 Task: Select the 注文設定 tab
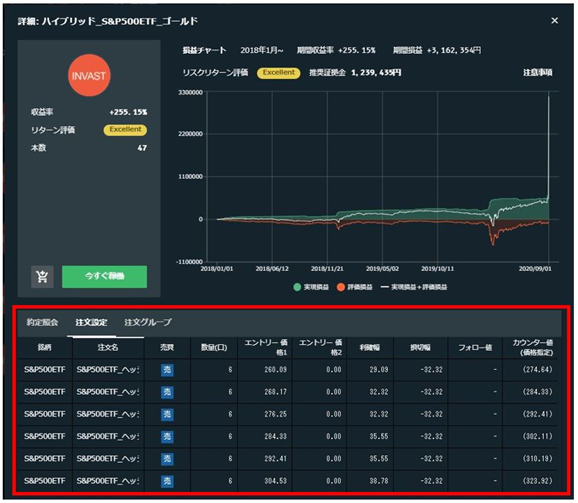point(91,322)
